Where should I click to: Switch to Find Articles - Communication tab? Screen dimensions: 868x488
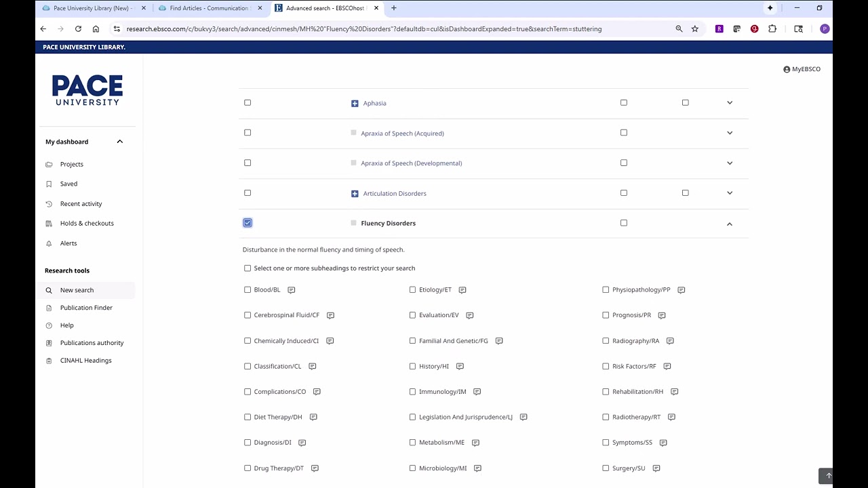[x=209, y=8]
